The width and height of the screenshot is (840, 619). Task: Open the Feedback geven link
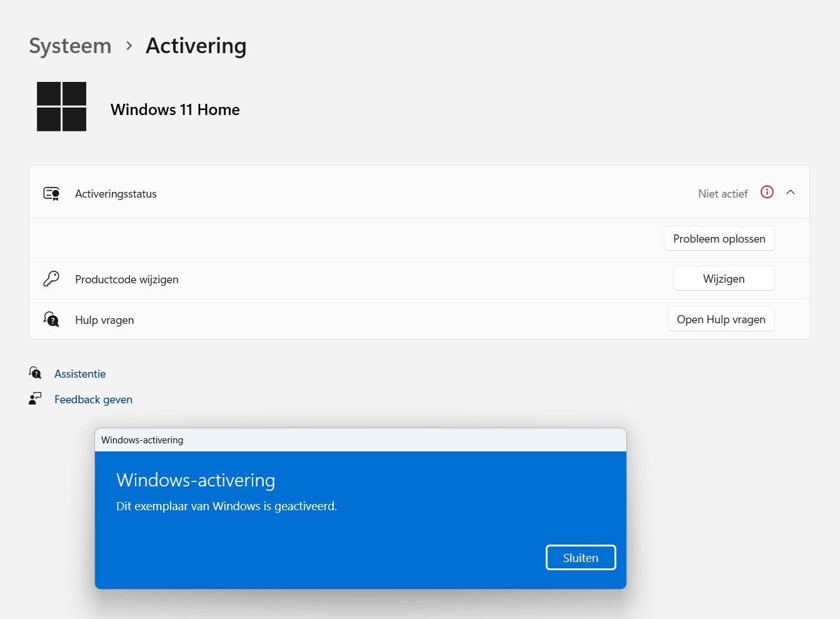click(93, 400)
